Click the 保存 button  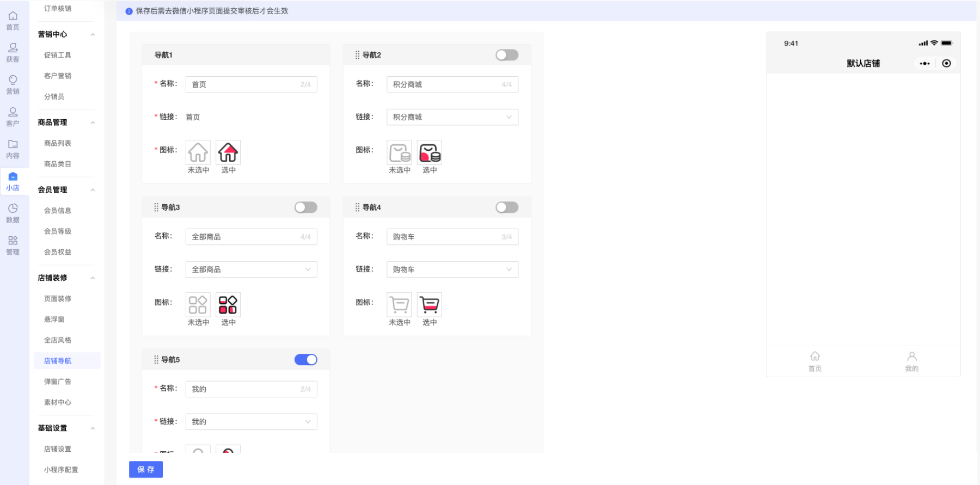(x=146, y=469)
